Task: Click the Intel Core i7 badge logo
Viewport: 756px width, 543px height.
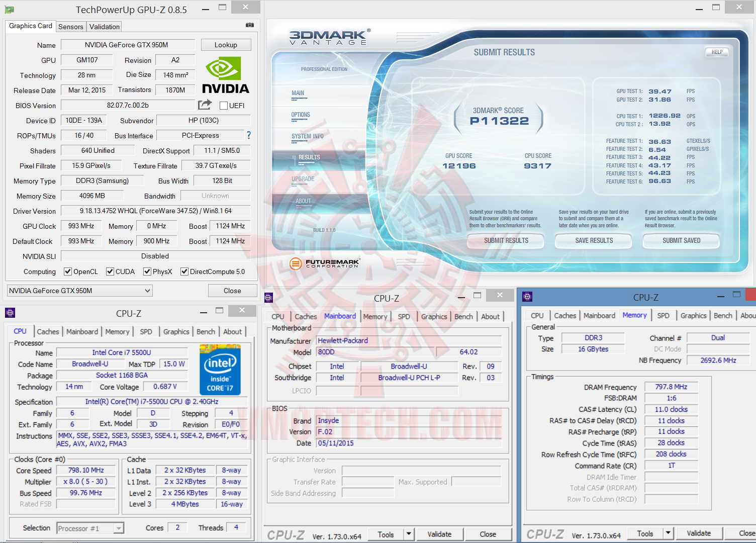Action: (220, 370)
